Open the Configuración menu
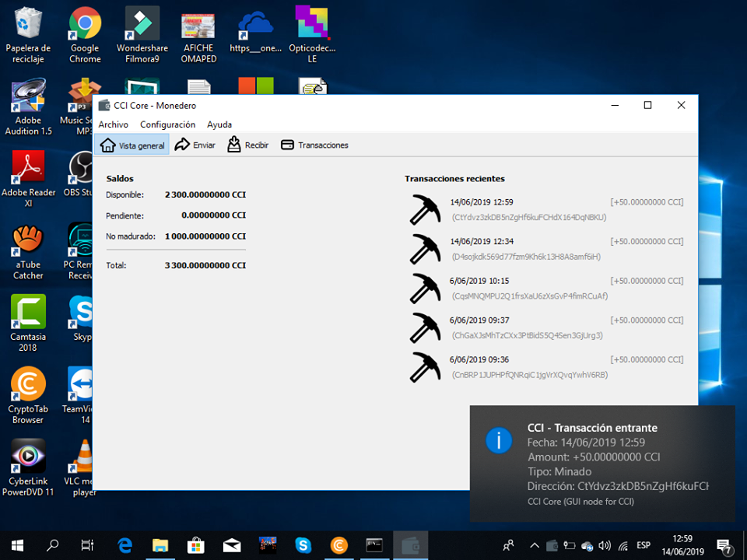Image resolution: width=747 pixels, height=560 pixels. click(167, 124)
